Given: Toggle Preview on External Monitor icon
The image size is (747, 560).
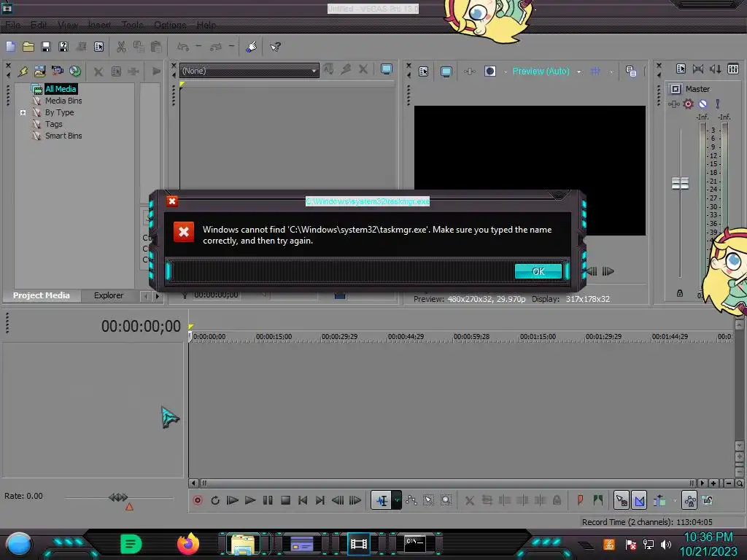Looking at the screenshot, I should [446, 71].
